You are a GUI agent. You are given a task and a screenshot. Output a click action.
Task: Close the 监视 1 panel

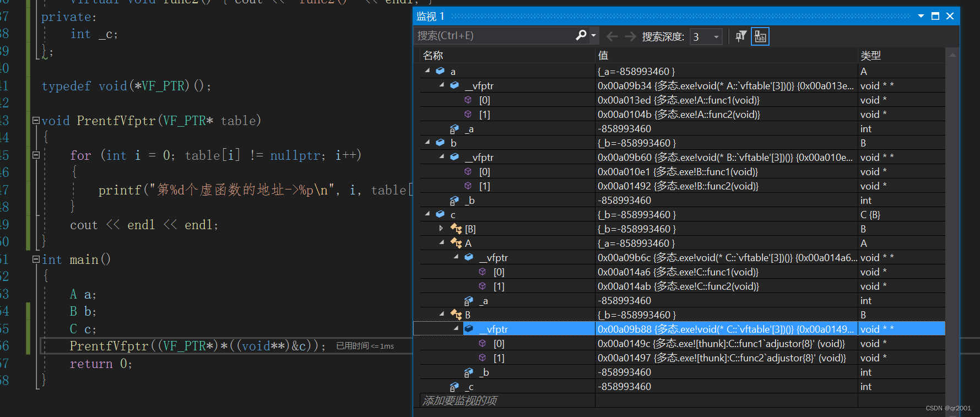click(950, 16)
